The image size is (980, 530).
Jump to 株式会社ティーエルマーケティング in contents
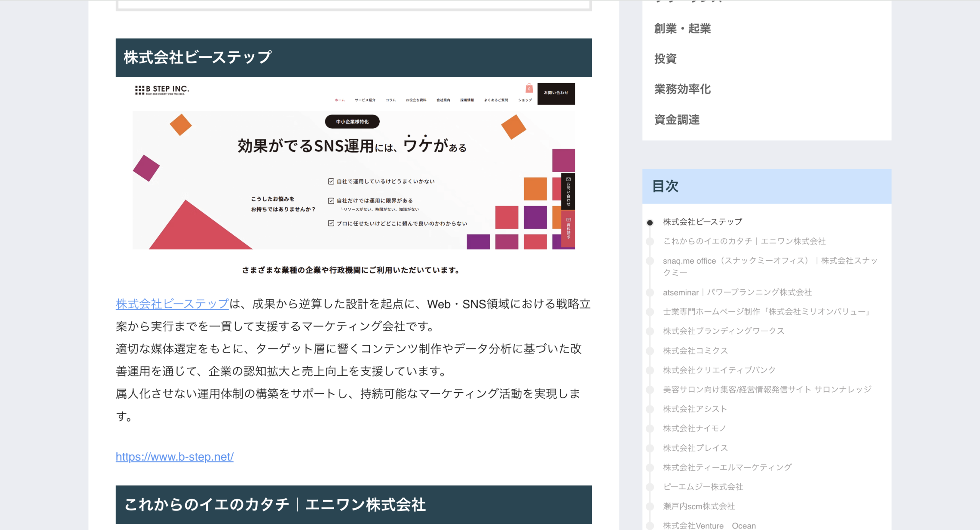(727, 467)
